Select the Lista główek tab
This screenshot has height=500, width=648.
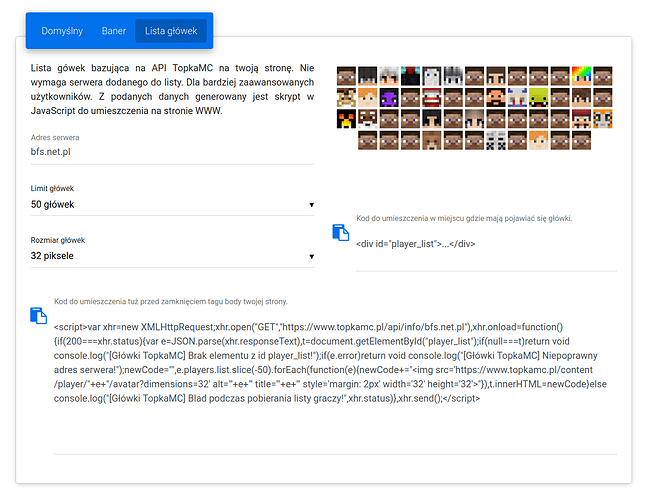[x=171, y=31]
